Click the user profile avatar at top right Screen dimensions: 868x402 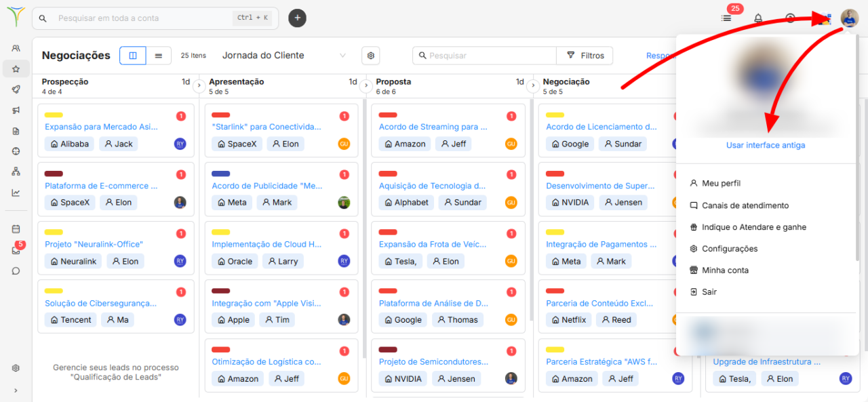point(850,18)
